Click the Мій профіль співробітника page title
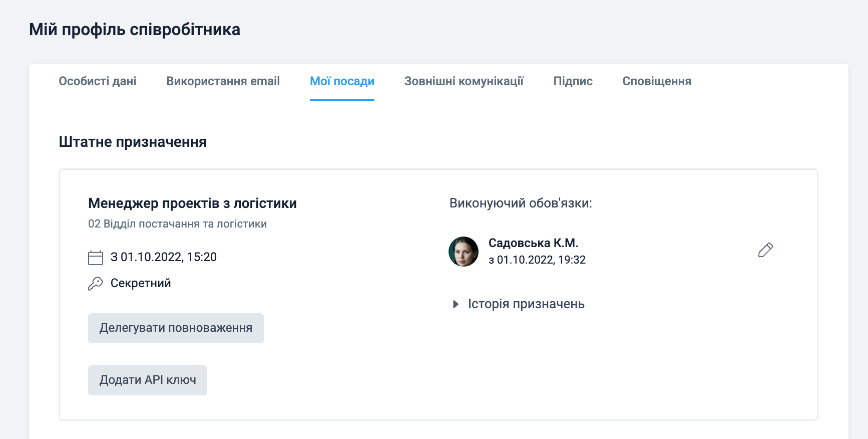 pyautogui.click(x=135, y=30)
